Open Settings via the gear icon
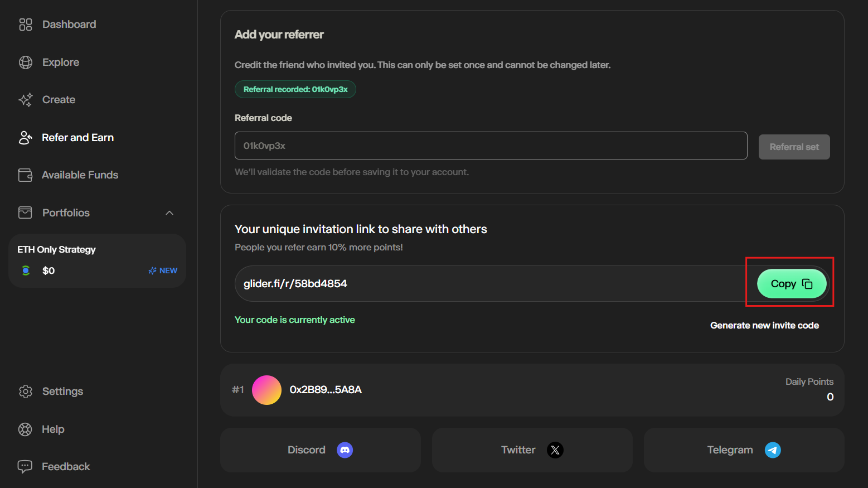This screenshot has width=868, height=488. click(x=26, y=392)
